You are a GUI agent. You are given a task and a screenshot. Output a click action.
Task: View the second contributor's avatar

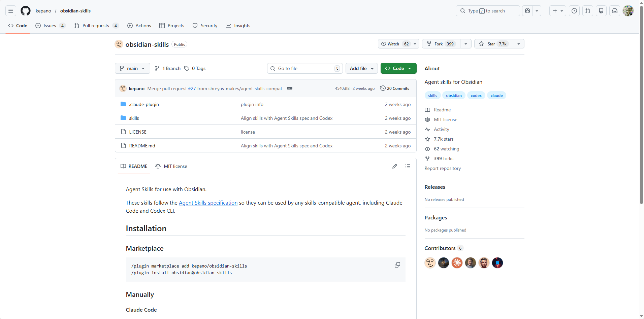click(444, 263)
